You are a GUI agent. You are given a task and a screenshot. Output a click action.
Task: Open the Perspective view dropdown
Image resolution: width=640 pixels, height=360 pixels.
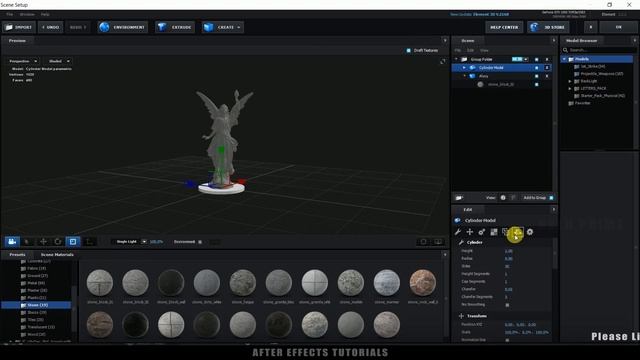tap(23, 61)
